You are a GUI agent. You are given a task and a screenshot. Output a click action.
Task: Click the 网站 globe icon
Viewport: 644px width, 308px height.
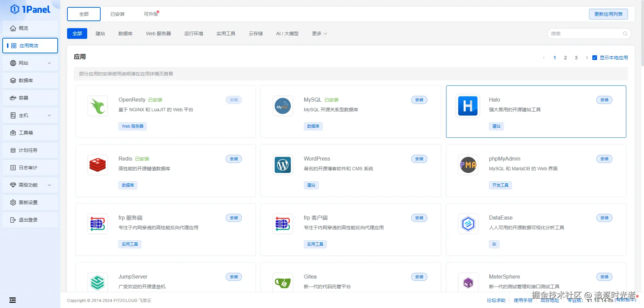pos(13,63)
